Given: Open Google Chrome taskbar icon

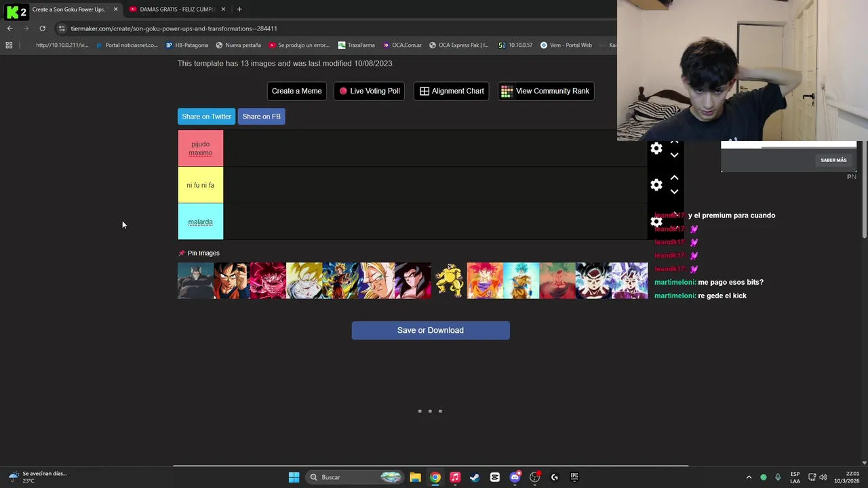Looking at the screenshot, I should pyautogui.click(x=435, y=477).
